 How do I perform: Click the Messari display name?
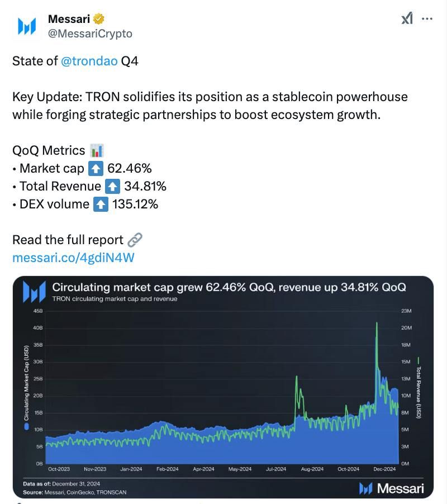click(69, 19)
